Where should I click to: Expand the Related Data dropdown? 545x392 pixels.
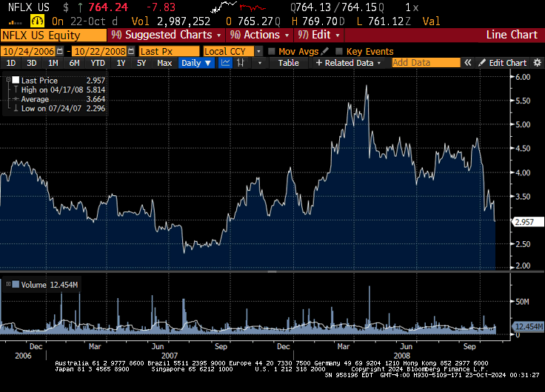coord(349,63)
